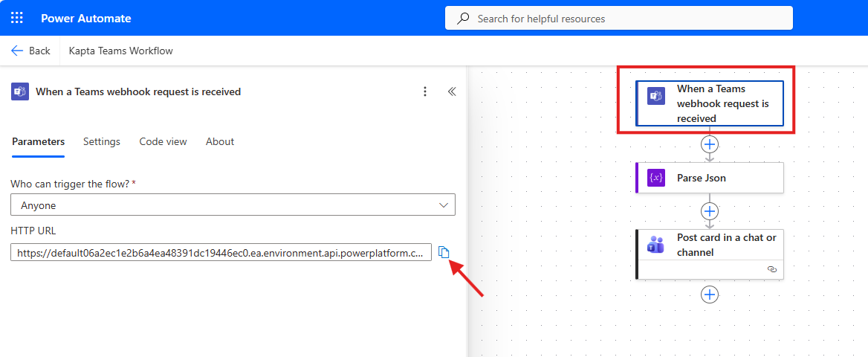868x357 pixels.
Task: Click the Search for helpful resources box
Action: [x=618, y=18]
